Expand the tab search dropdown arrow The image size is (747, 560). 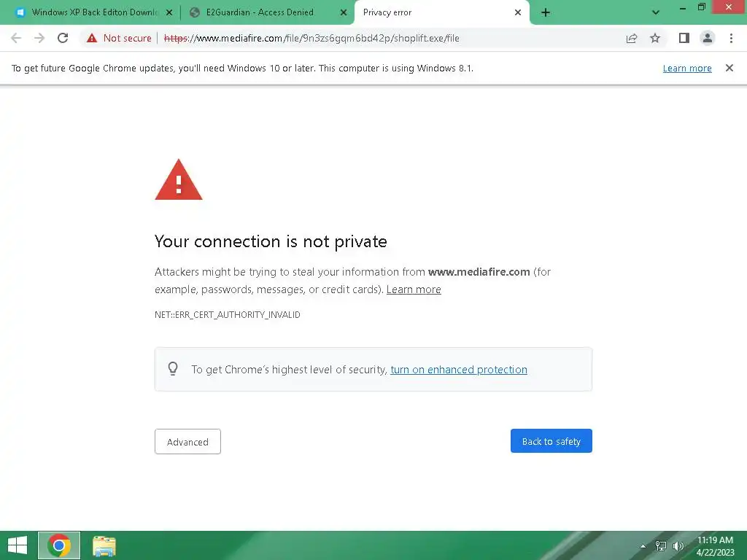656,12
